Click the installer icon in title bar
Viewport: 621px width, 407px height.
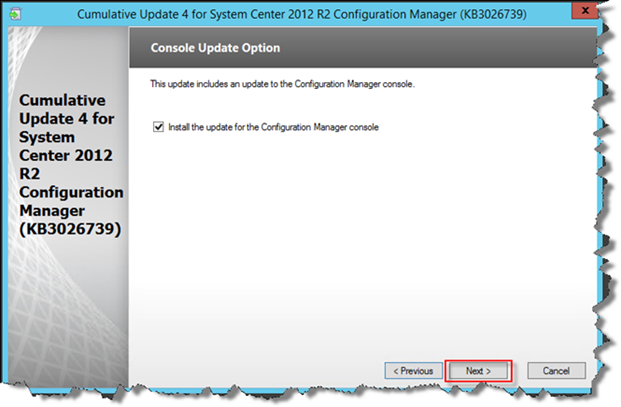(x=15, y=14)
